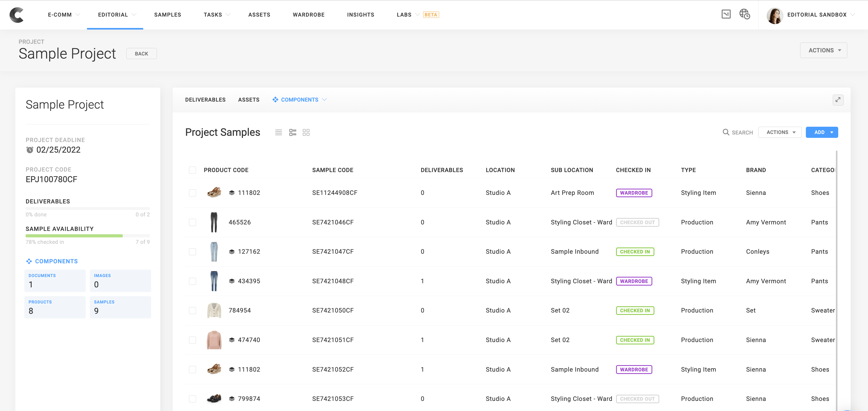Image resolution: width=868 pixels, height=411 pixels.
Task: Open the Project Samples ACTIONS dropdown
Action: coord(779,132)
